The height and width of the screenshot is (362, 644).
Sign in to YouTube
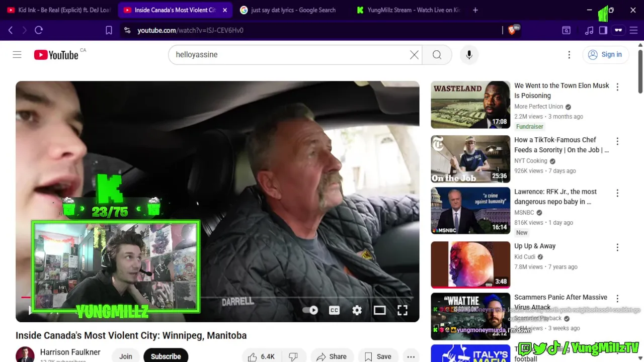[x=605, y=55]
